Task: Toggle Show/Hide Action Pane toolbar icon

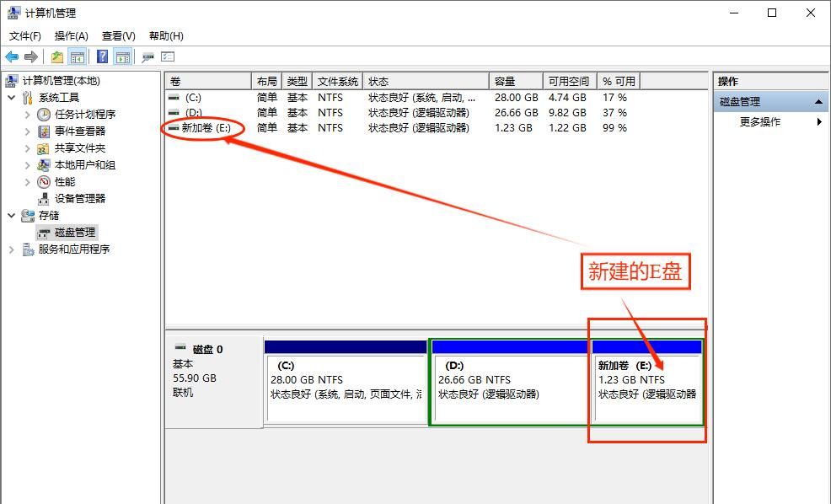Action: [123, 56]
